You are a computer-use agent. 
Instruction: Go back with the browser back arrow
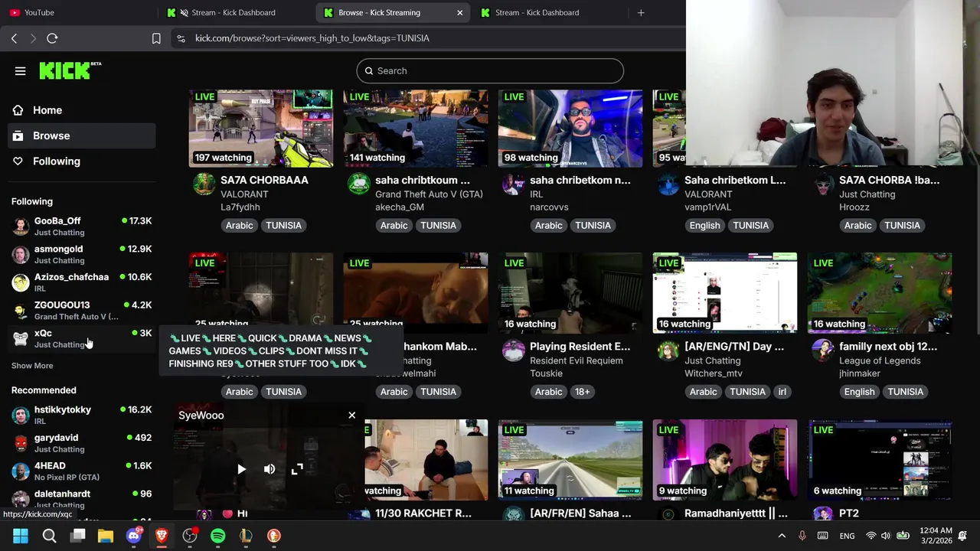[14, 38]
